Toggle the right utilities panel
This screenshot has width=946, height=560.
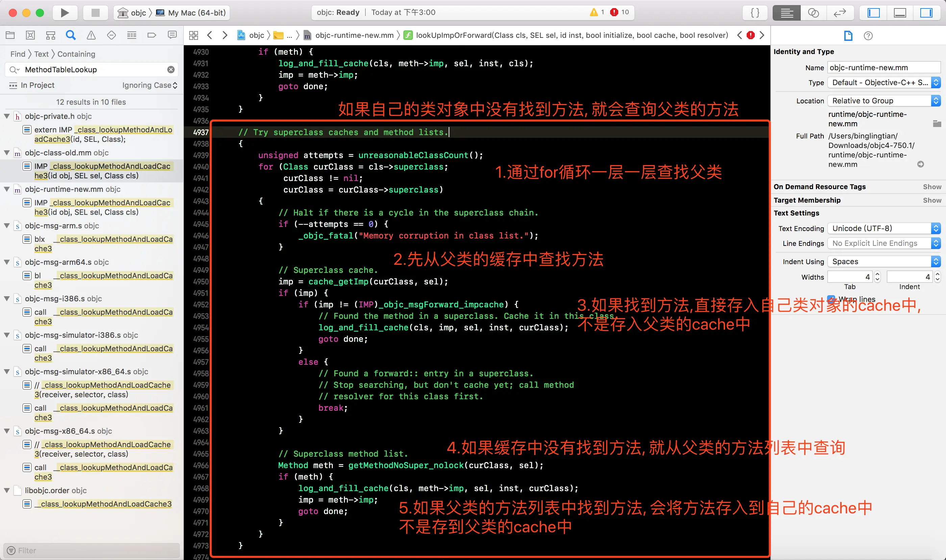926,12
